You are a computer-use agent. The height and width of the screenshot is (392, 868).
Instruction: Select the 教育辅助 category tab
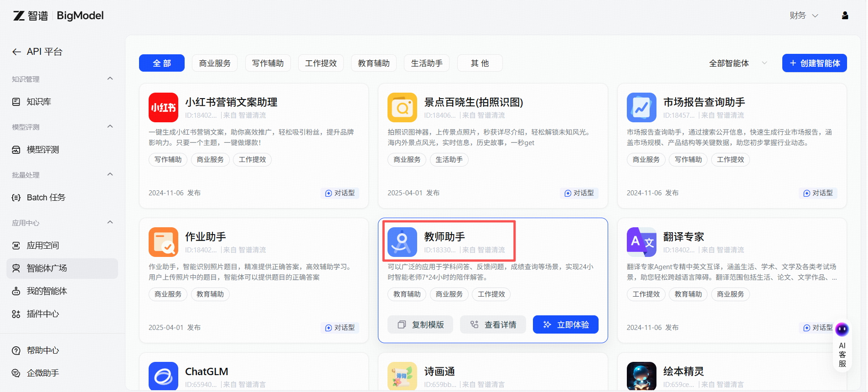[x=373, y=63]
